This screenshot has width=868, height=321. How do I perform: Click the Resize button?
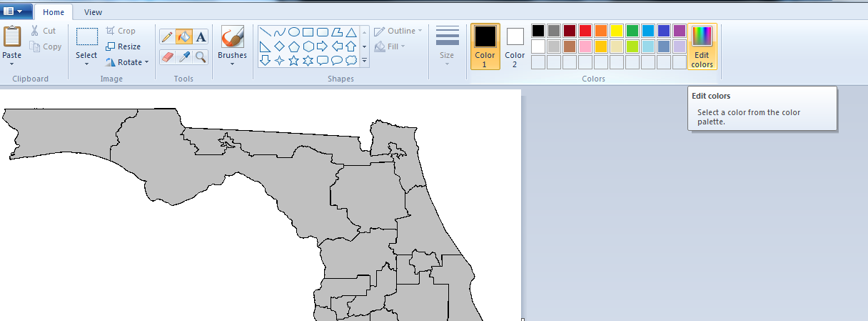(123, 46)
